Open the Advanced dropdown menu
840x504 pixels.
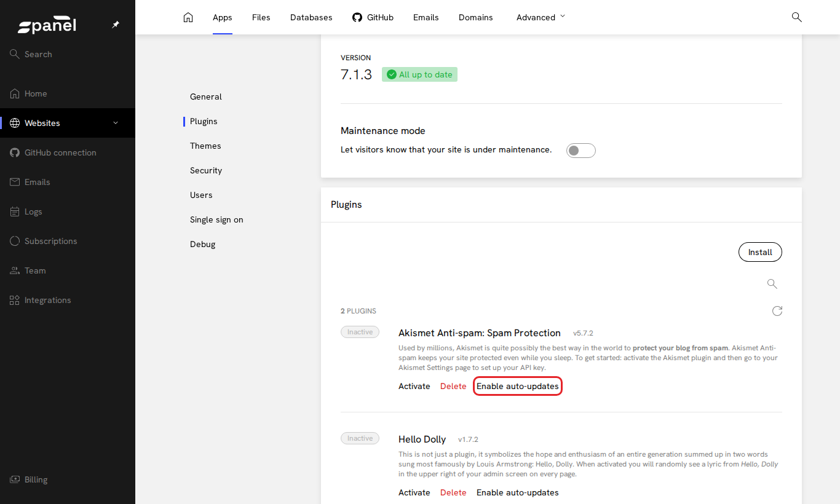541,17
